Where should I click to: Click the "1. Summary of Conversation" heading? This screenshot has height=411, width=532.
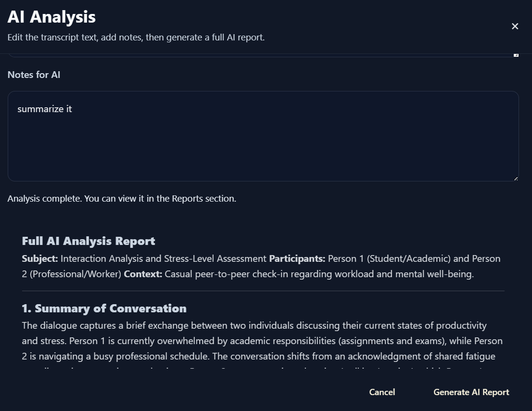tap(104, 308)
